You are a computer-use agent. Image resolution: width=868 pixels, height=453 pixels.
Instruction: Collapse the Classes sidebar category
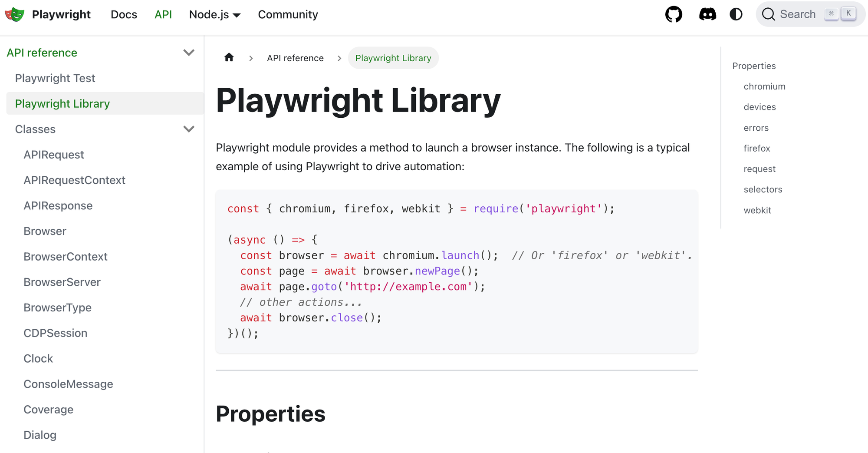pos(189,129)
